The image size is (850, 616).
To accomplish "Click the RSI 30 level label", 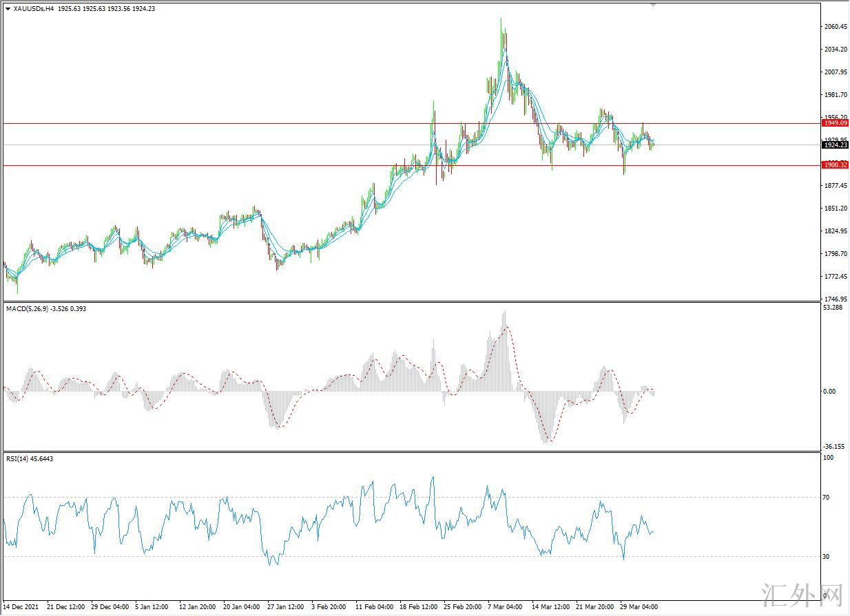I will pyautogui.click(x=827, y=556).
